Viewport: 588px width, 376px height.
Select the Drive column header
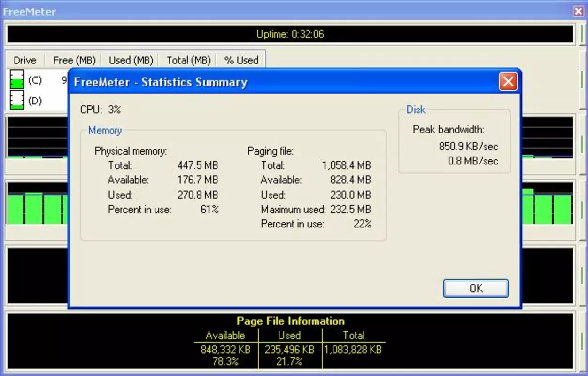click(25, 60)
